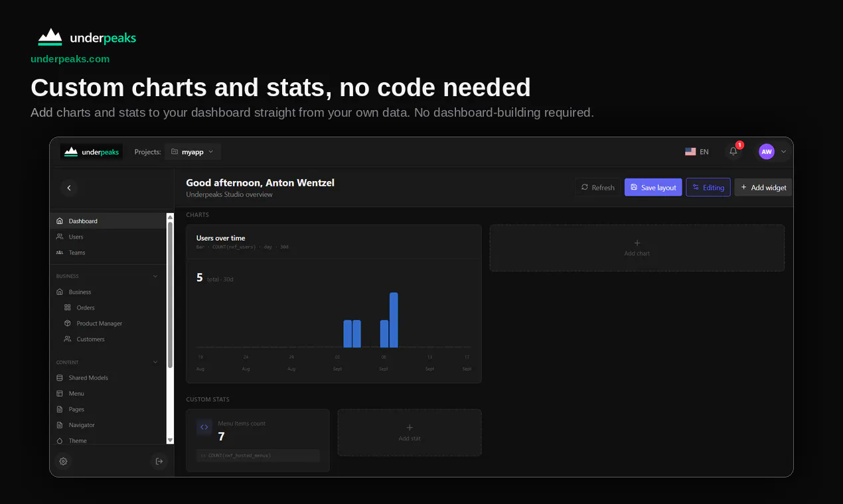Select Dashboard in the sidebar

[108, 221]
